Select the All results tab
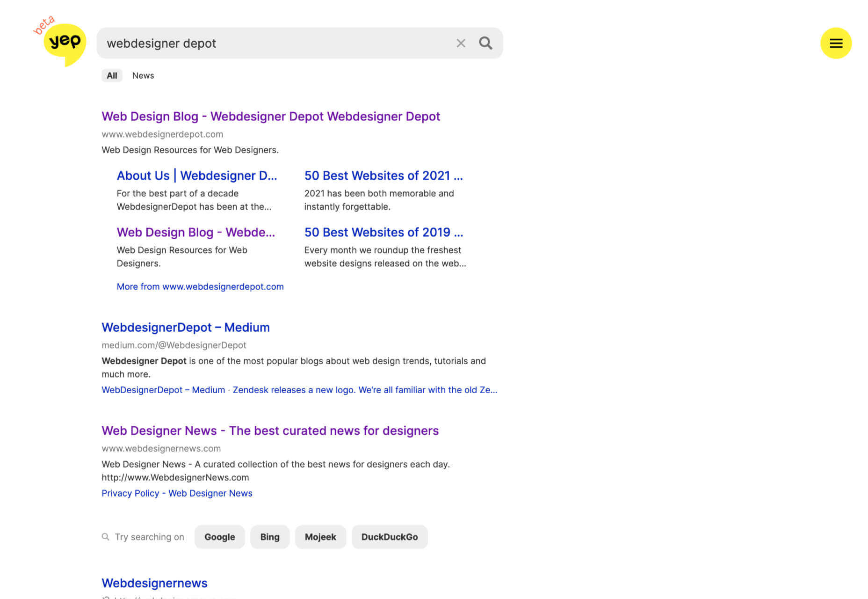Image resolution: width=868 pixels, height=599 pixels. [x=112, y=75]
